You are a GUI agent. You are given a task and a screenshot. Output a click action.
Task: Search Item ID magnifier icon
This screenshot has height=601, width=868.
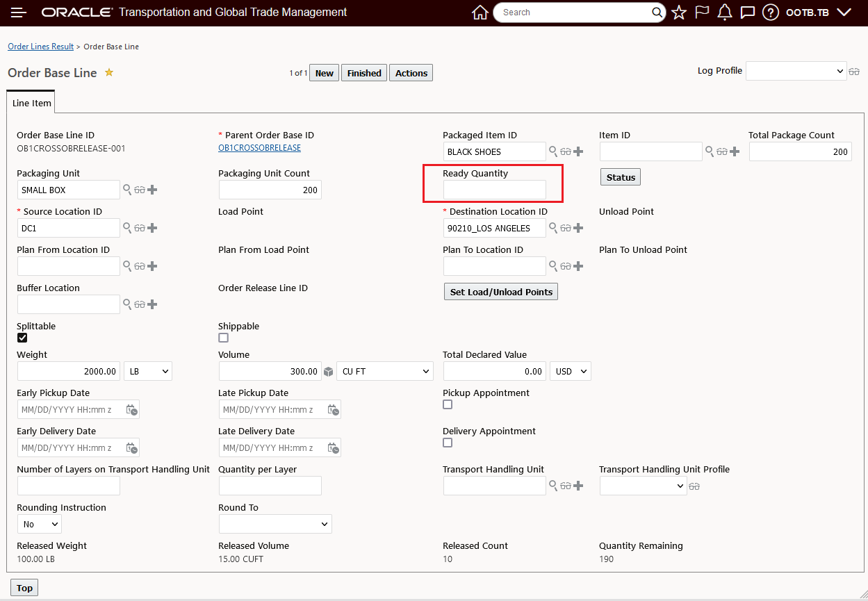710,151
